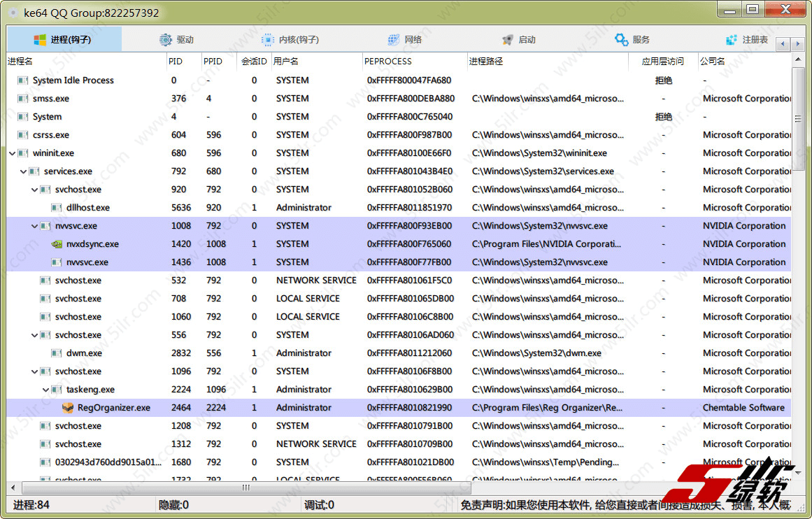
Task: Click the Windows logo icon on 进程 tab
Action: pos(40,40)
